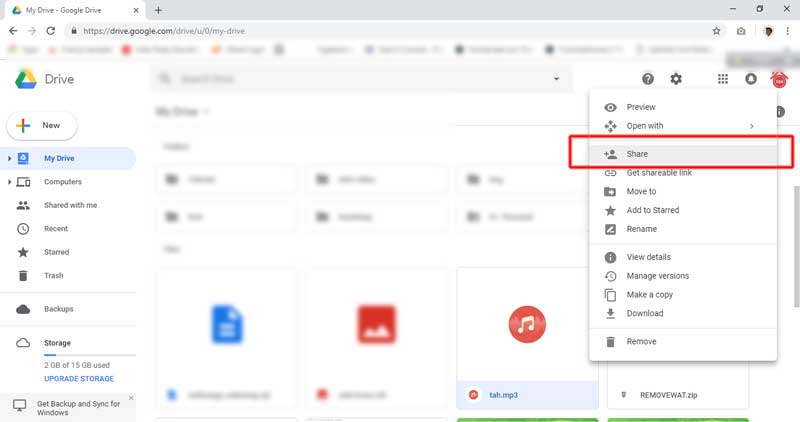This screenshot has width=800, height=422.
Task: Click the Remove trash icon in the menu
Action: [x=610, y=342]
